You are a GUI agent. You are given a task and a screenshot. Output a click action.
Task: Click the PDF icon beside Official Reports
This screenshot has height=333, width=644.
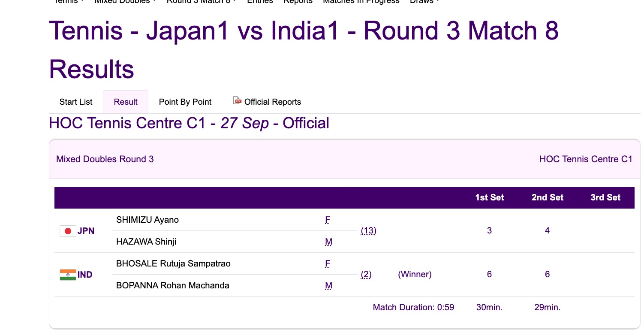click(237, 100)
